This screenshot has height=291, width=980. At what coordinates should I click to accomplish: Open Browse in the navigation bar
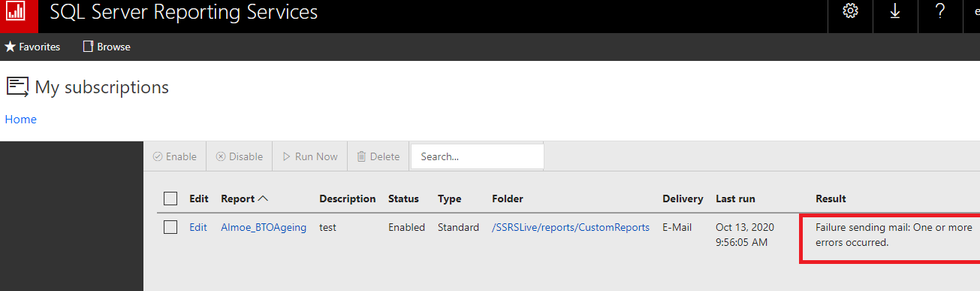point(107,47)
